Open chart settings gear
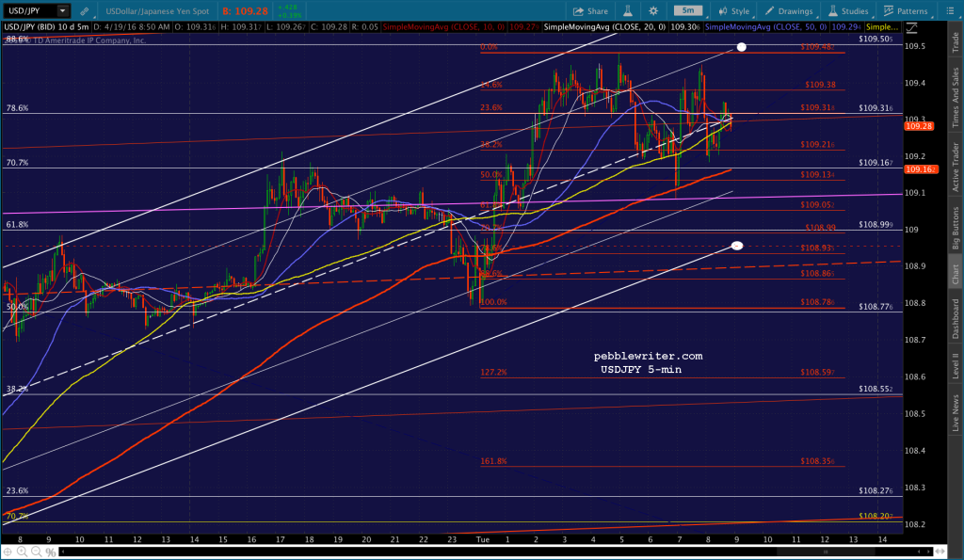 (653, 11)
